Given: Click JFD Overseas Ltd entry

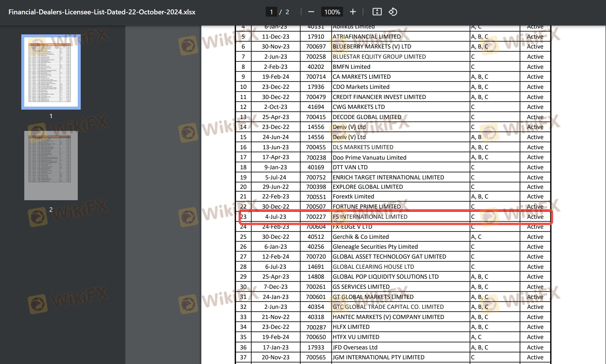Looking at the screenshot, I should (355, 347).
